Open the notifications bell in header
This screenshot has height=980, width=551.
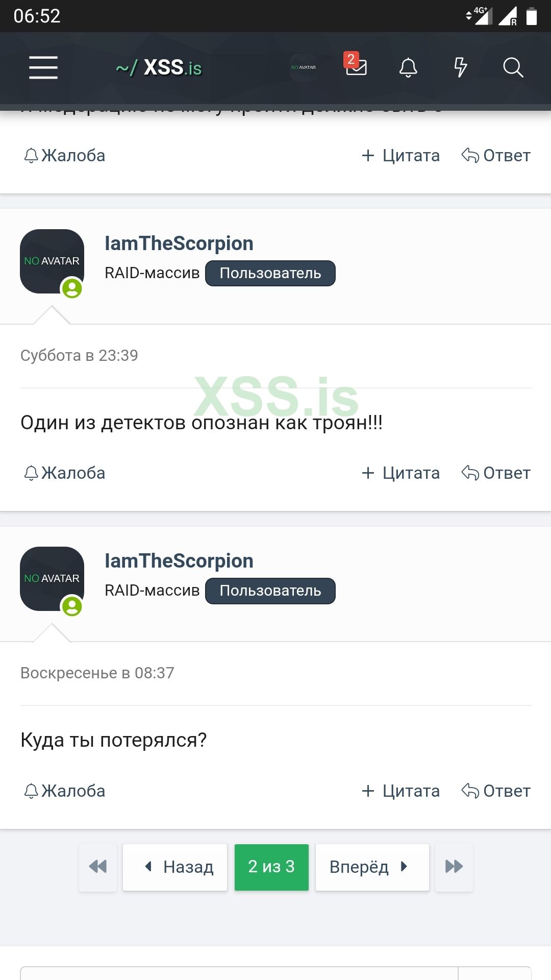coord(408,67)
